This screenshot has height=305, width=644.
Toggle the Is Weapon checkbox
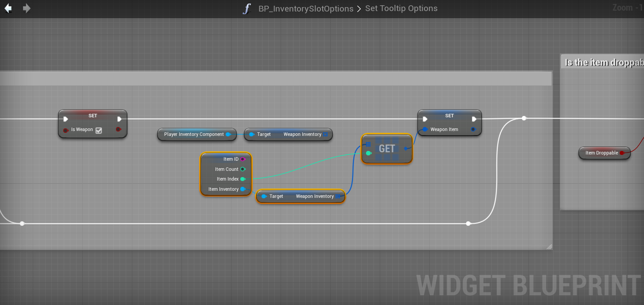click(x=99, y=130)
